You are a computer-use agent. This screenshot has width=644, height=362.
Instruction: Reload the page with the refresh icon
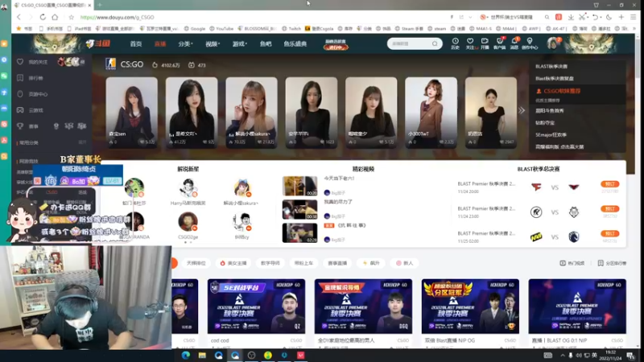[43, 17]
